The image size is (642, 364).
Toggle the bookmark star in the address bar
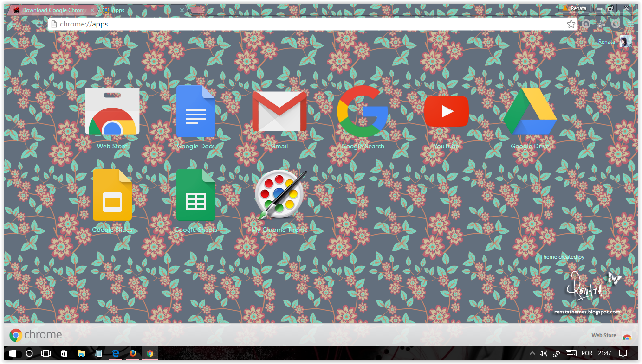tap(571, 23)
